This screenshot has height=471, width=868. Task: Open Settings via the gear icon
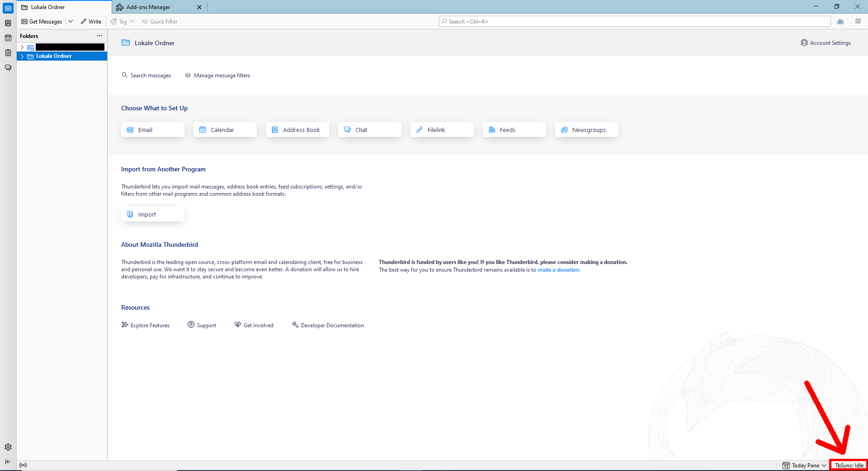(8, 447)
